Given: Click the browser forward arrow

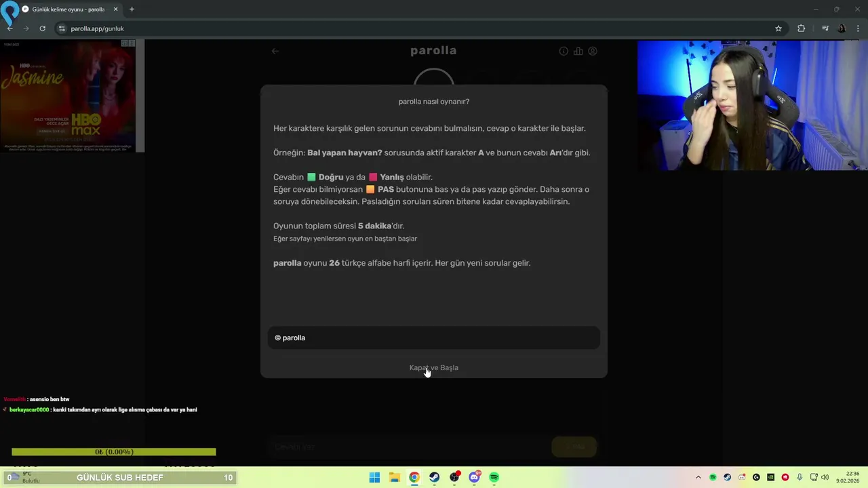Looking at the screenshot, I should 26,28.
